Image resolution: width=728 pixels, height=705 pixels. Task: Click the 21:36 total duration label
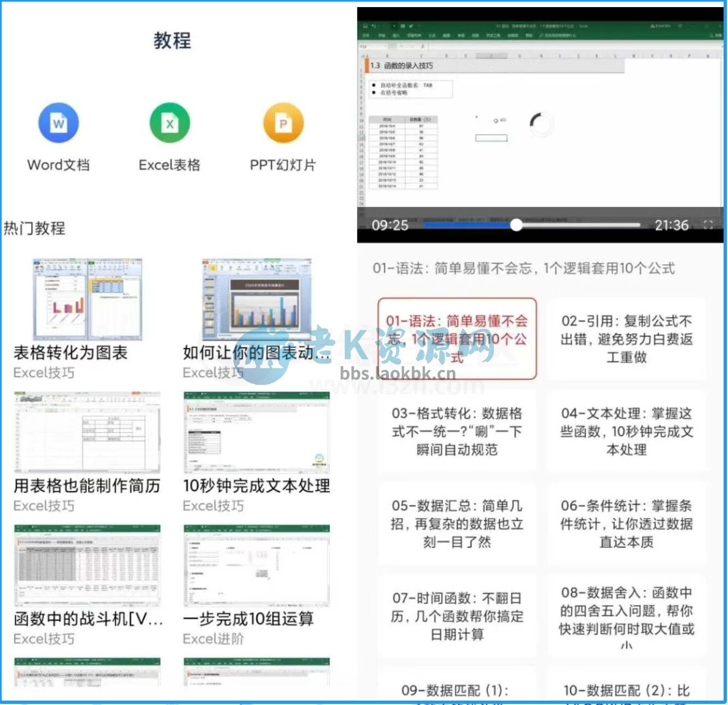tap(672, 225)
